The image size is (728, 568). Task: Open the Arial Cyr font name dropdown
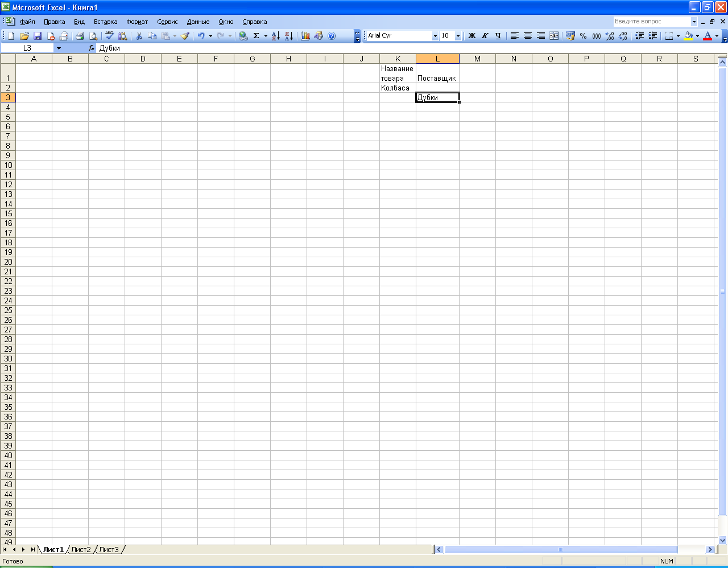pyautogui.click(x=435, y=36)
